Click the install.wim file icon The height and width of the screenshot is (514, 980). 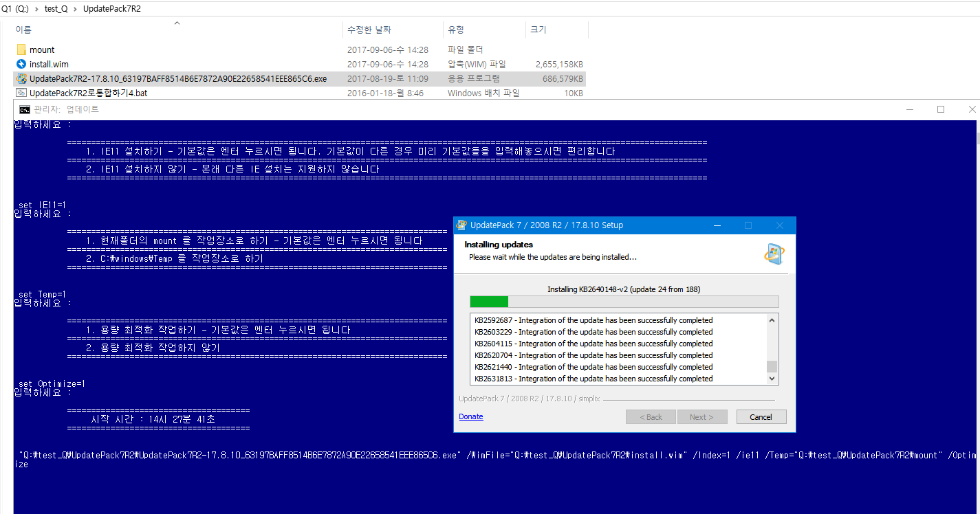[x=21, y=64]
